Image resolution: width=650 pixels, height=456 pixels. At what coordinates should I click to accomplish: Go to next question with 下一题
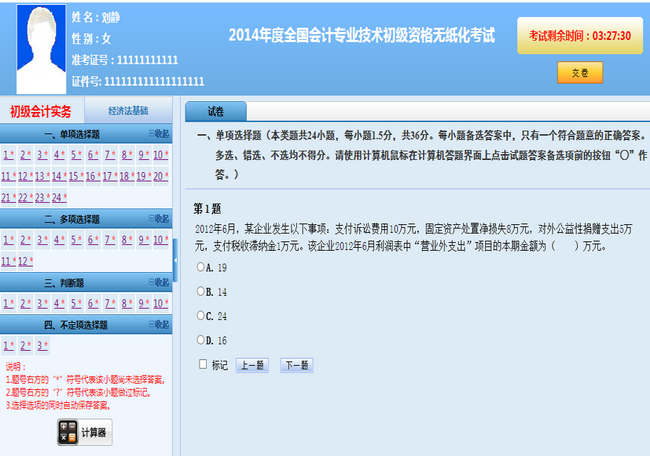pyautogui.click(x=296, y=365)
